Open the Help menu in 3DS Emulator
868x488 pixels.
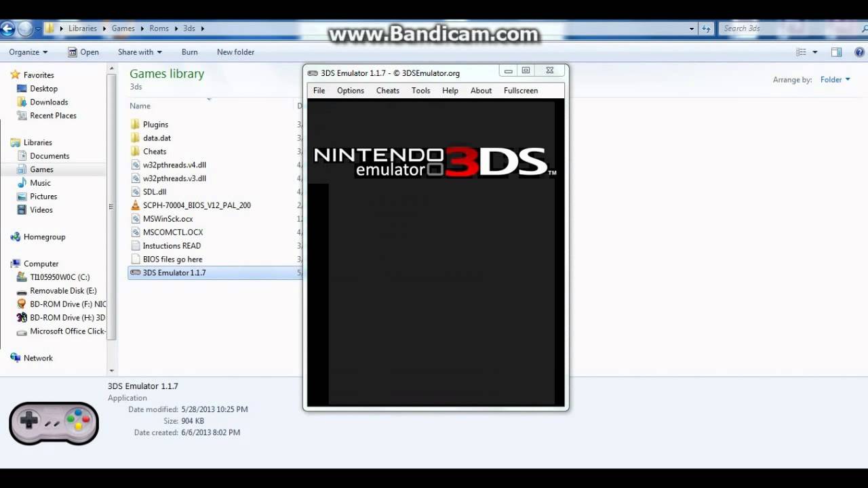click(x=450, y=90)
